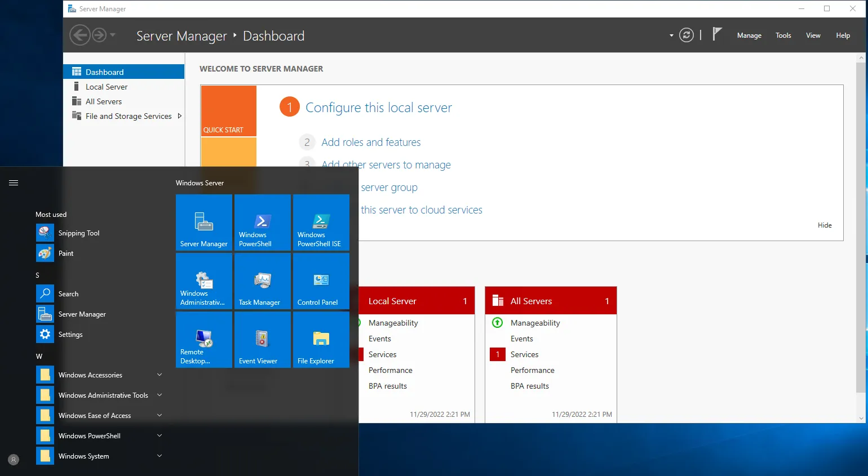Click the Windows Server tile group heading
This screenshot has height=476, width=868.
[200, 183]
